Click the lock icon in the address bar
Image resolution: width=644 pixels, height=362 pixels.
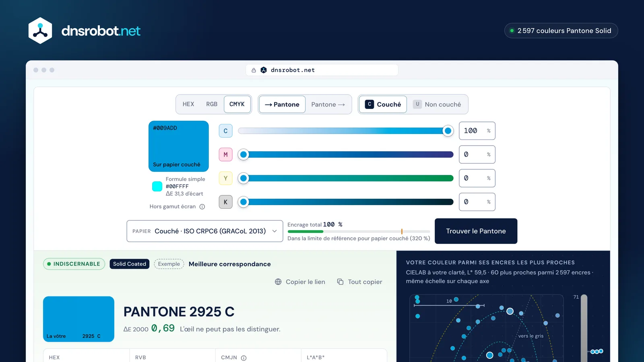click(254, 70)
